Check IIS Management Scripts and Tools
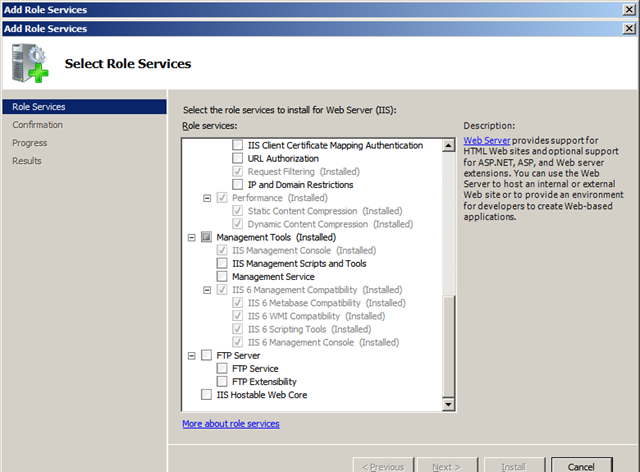640x472 pixels. [x=223, y=264]
